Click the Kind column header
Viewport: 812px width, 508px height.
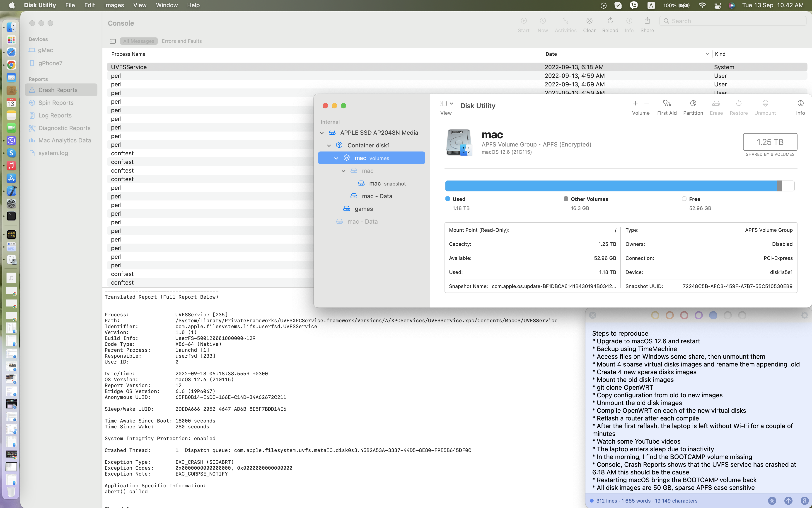(720, 54)
